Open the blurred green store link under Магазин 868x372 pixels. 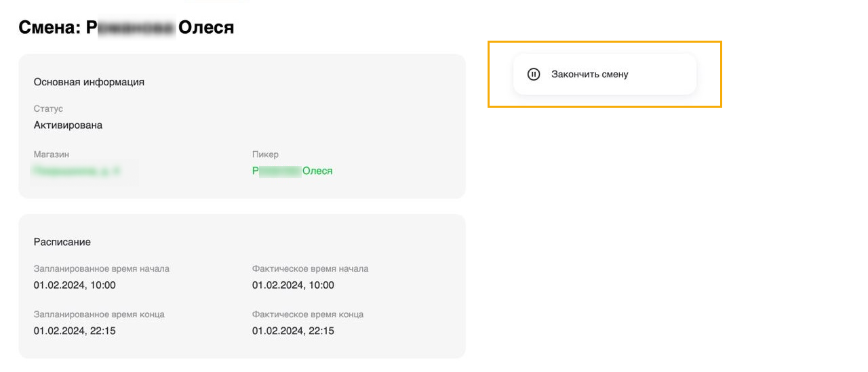click(77, 171)
